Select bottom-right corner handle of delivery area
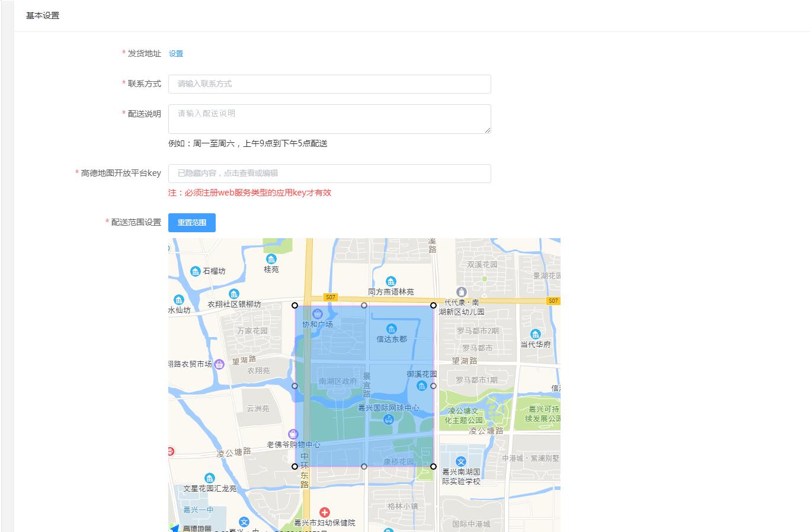 point(433,467)
